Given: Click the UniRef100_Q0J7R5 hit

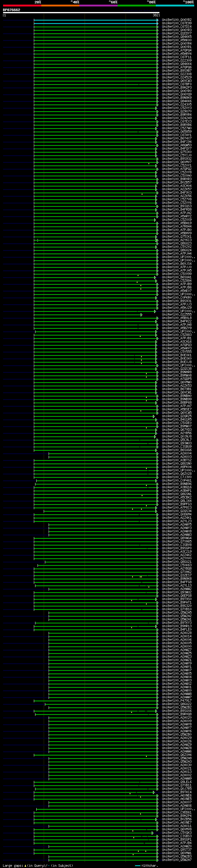Looking at the screenshot, I should click(177, 789).
